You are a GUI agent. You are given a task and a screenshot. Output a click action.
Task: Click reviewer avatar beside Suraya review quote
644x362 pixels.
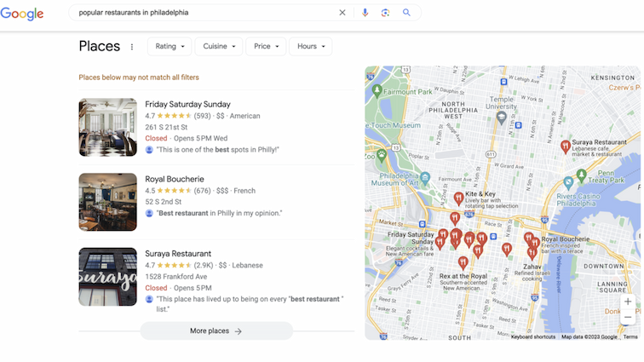point(149,299)
